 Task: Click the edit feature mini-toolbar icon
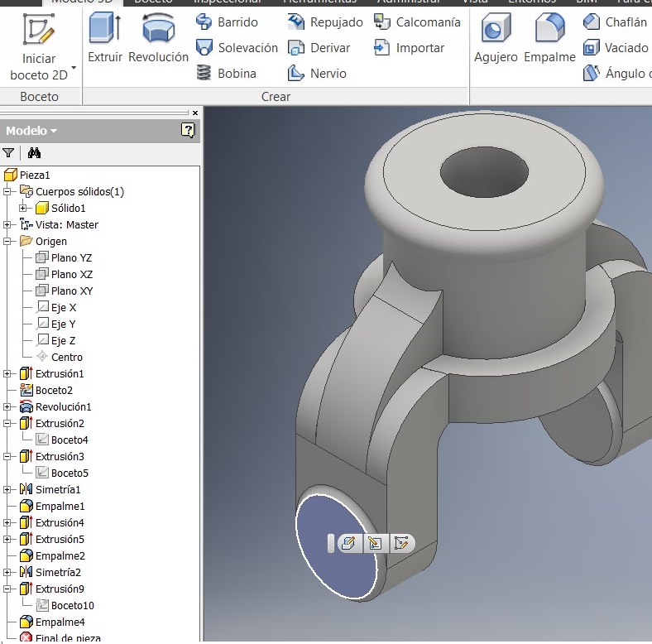[349, 543]
